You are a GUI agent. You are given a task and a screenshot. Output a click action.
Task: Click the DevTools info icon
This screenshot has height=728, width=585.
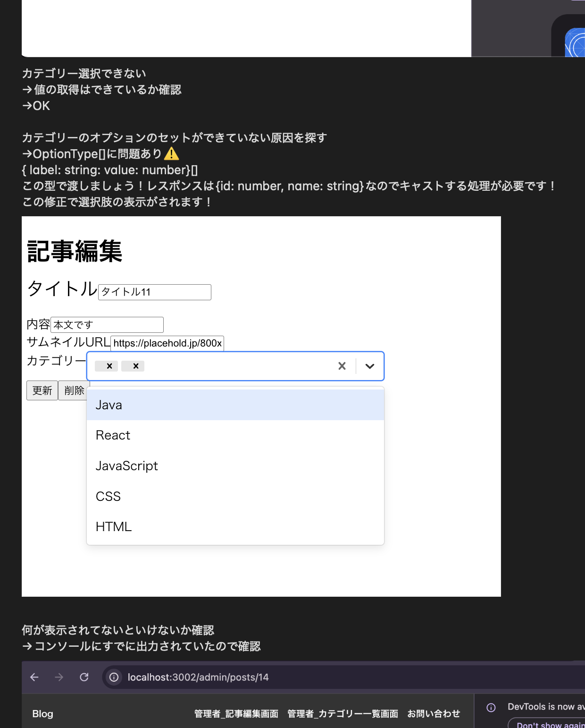click(491, 707)
